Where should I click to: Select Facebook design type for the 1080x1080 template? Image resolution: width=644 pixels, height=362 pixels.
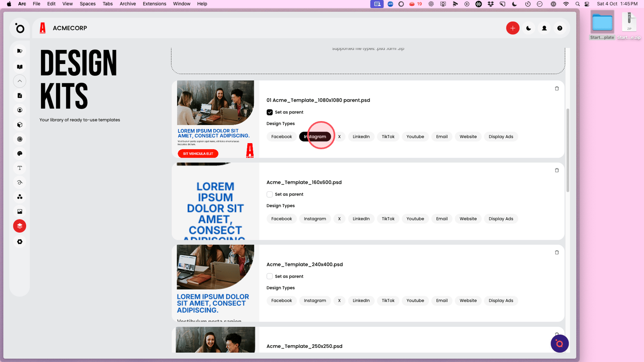(x=281, y=137)
